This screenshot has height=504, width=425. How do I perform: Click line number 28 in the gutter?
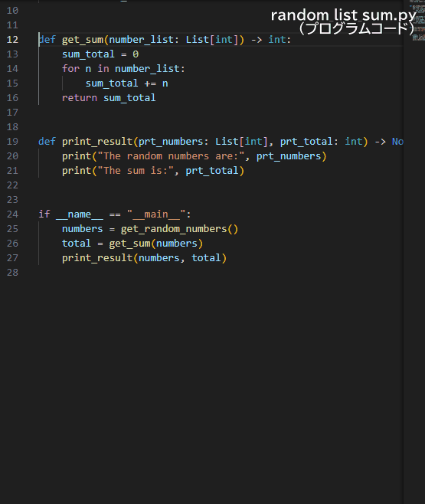[x=12, y=272]
